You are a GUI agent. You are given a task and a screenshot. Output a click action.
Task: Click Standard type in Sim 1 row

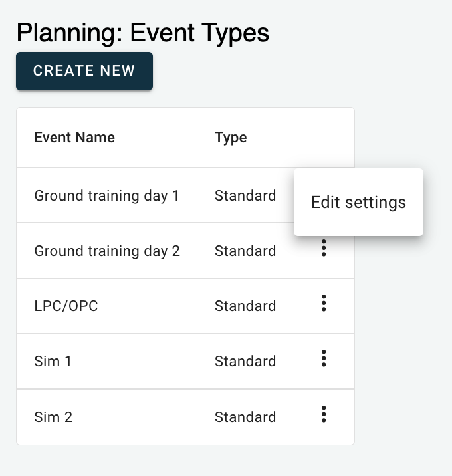[245, 361]
